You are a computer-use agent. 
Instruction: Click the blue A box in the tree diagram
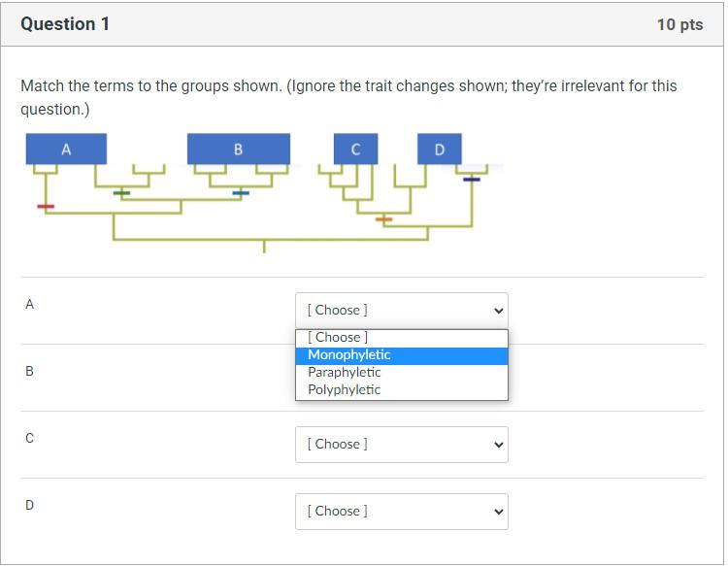click(66, 150)
